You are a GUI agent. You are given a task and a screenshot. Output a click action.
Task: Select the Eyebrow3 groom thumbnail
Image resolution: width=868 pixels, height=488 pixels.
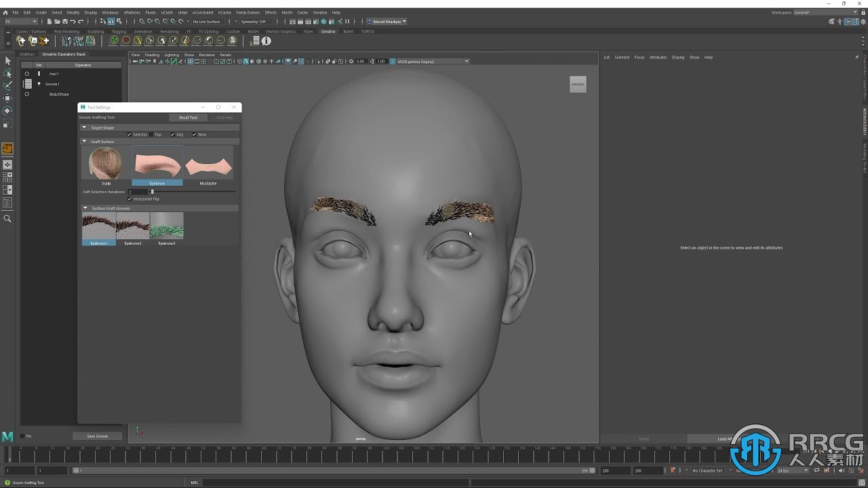point(167,228)
